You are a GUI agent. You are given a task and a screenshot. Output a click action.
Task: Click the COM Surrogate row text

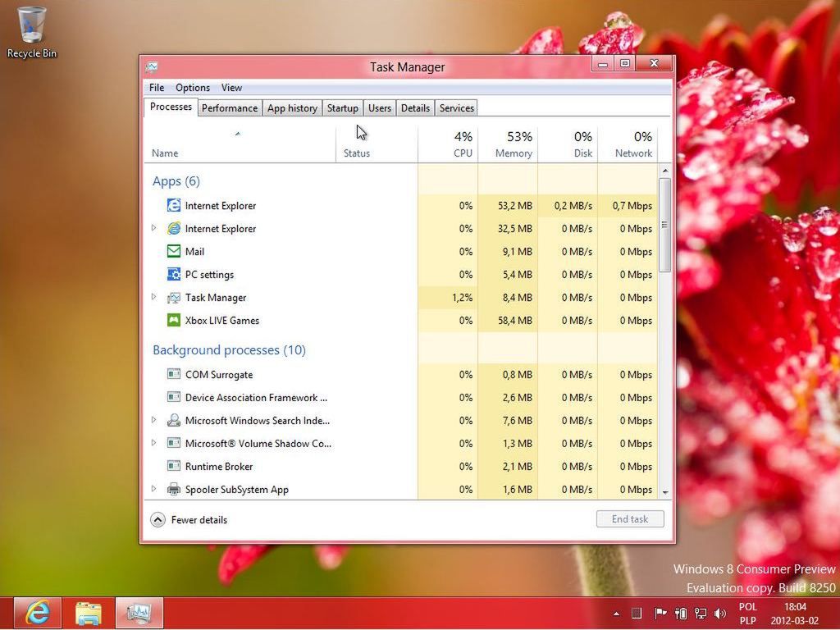[218, 374]
